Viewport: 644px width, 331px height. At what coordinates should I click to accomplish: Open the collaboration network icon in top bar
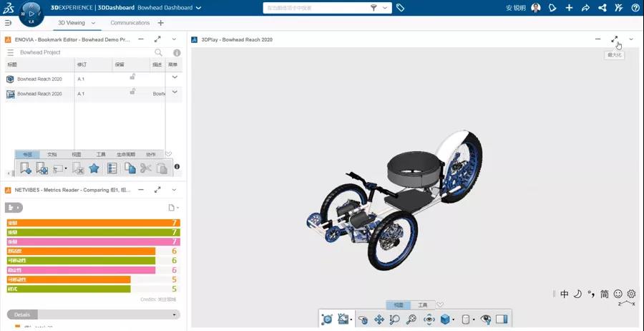click(602, 8)
